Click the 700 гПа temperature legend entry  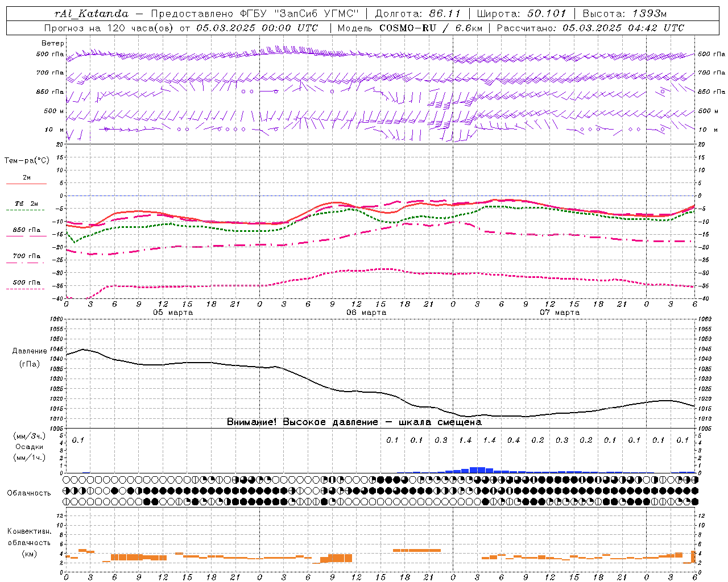coord(27,256)
